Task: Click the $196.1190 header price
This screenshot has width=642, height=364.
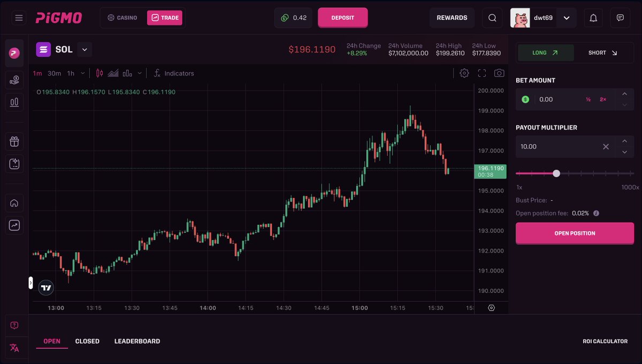Action: click(312, 50)
